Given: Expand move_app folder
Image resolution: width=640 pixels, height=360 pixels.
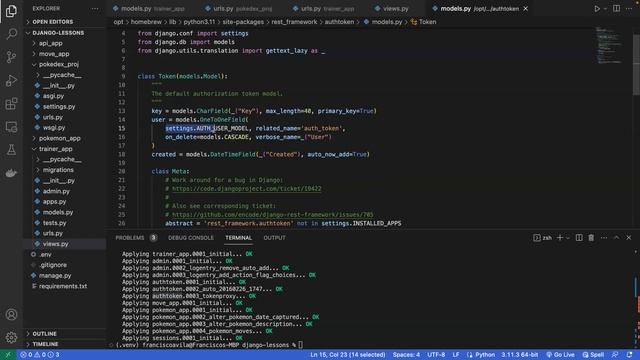Looking at the screenshot, I should pos(54,53).
